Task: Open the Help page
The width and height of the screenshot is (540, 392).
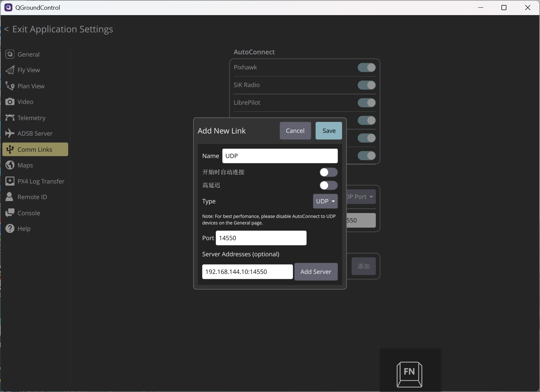Action: [x=35, y=229]
